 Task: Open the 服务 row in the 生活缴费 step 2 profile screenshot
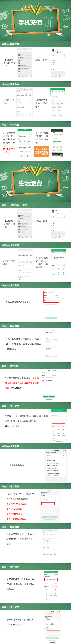point(58,216)
